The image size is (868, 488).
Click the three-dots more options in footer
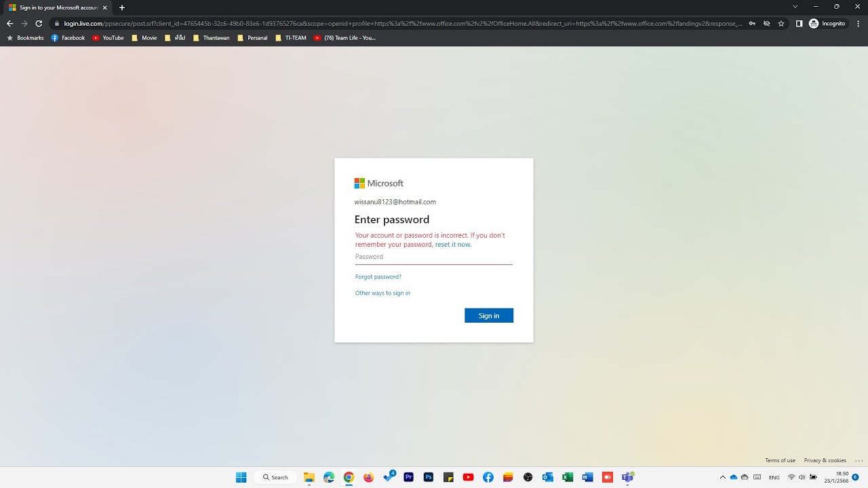[859, 460]
